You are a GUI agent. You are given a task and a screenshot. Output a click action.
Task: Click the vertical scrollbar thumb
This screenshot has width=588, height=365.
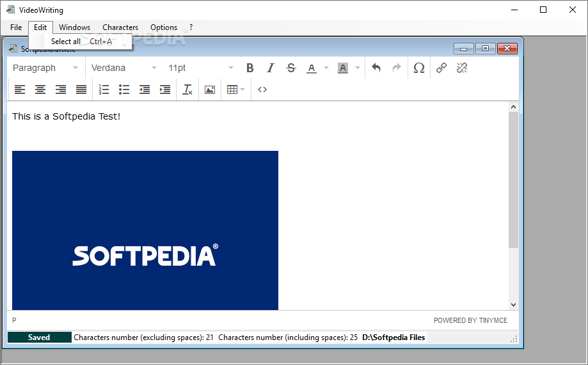pyautogui.click(x=513, y=180)
